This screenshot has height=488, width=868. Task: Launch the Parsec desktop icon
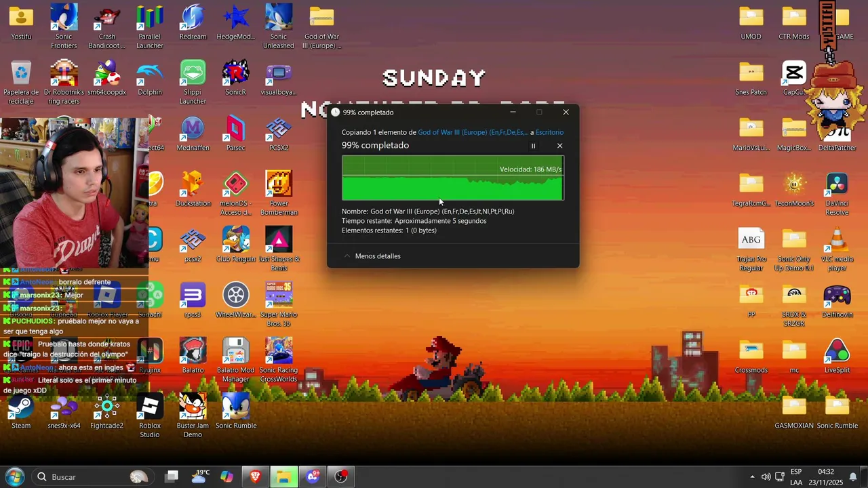pos(236,134)
